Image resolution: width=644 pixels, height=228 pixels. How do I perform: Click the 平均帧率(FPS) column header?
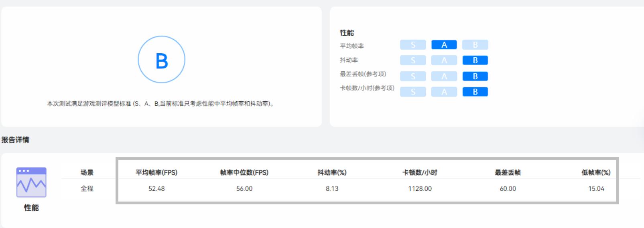[156, 173]
